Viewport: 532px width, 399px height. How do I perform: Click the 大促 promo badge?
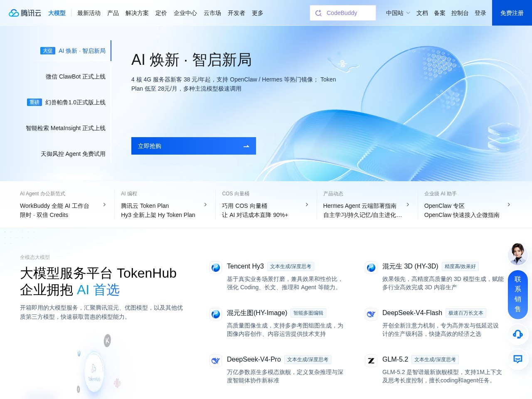point(48,51)
